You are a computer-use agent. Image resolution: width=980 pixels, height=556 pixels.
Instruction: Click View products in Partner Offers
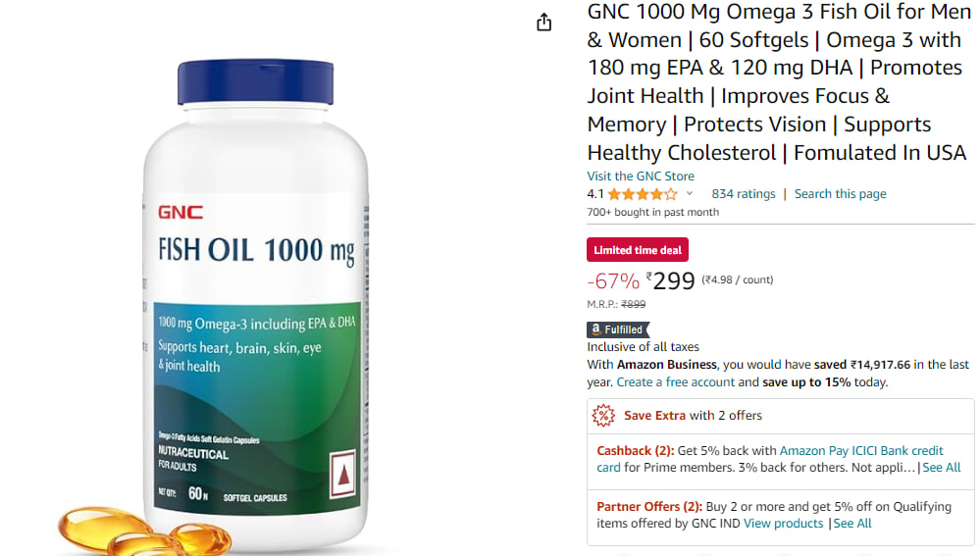(x=783, y=524)
